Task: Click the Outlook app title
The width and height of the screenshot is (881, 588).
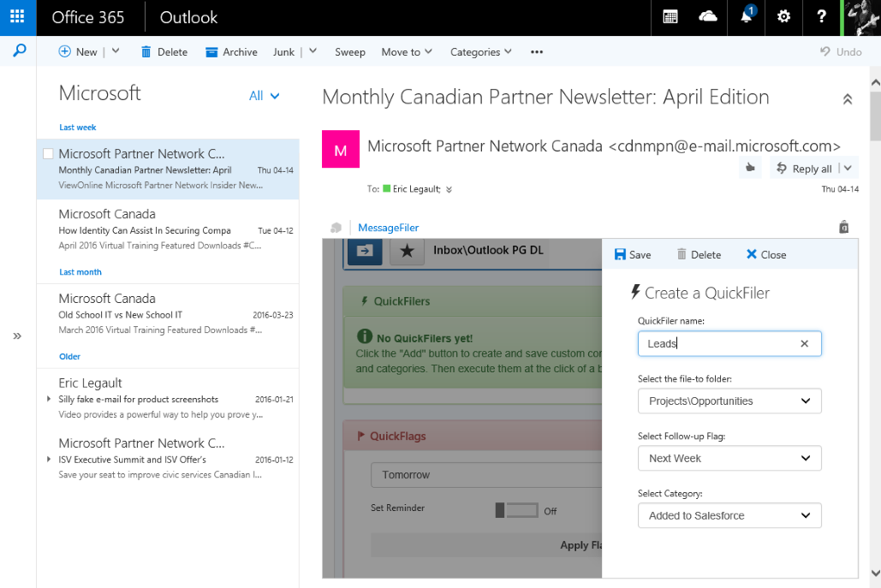Action: [188, 17]
